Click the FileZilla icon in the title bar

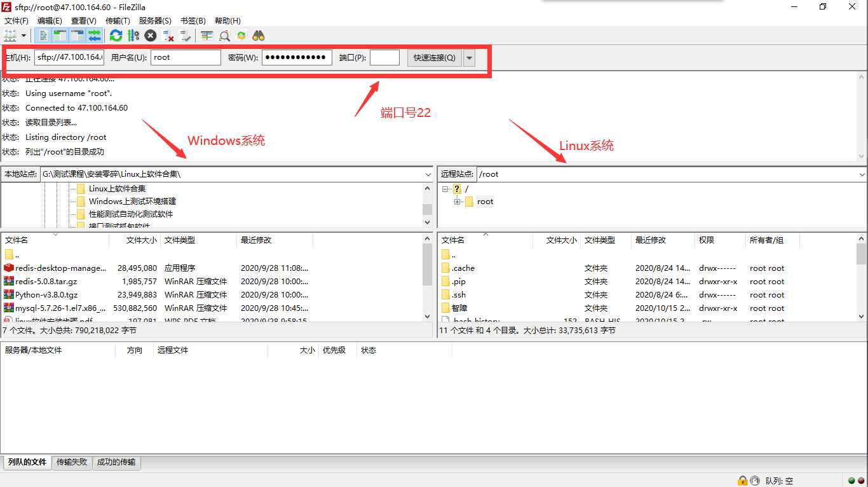click(8, 7)
